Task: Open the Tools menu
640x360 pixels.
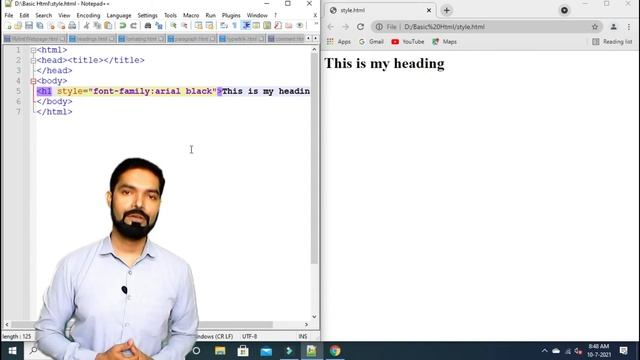Action: pyautogui.click(x=170, y=16)
